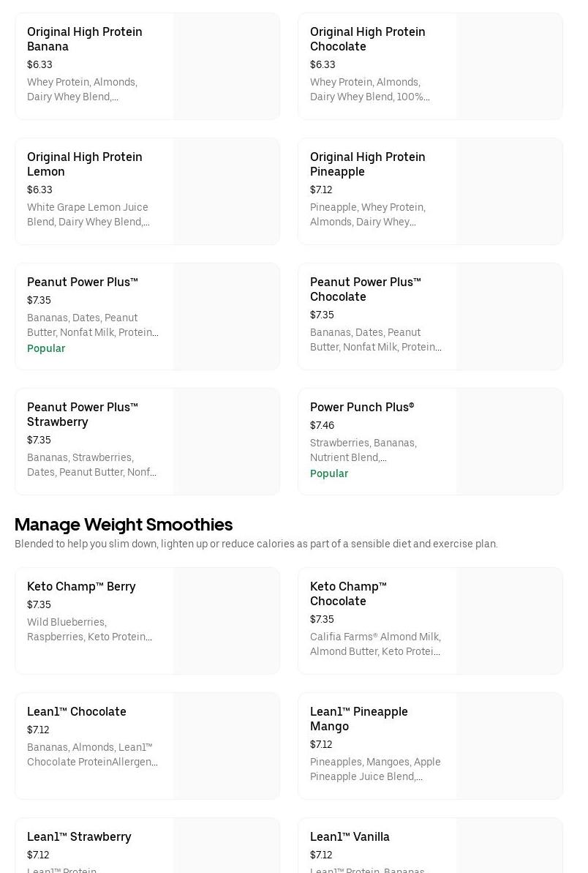
Task: Click the Original High Protein Pineapple thumbnail
Action: (x=509, y=191)
